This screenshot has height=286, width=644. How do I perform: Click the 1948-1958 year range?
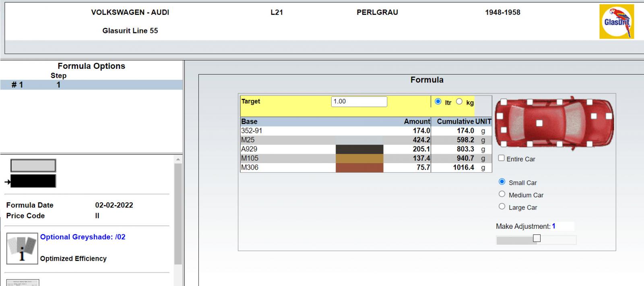(503, 12)
